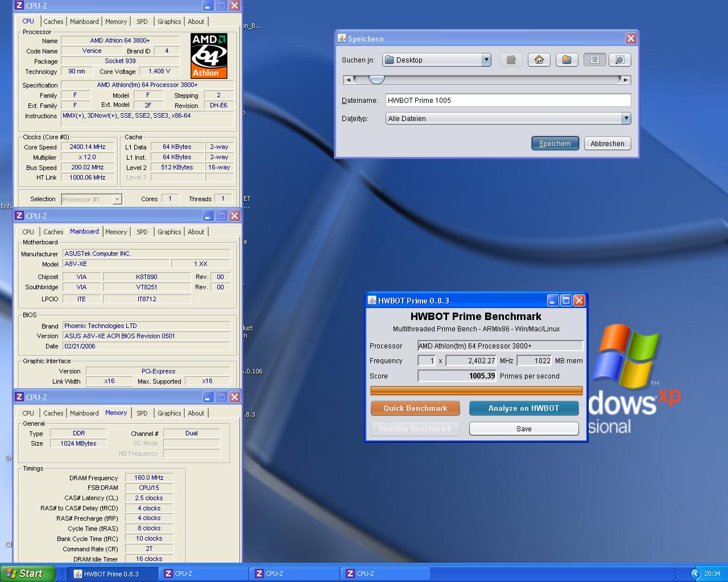Screen dimensions: 728x582
Task: Click the bottom CPU-Z window title icon
Action: [19, 397]
